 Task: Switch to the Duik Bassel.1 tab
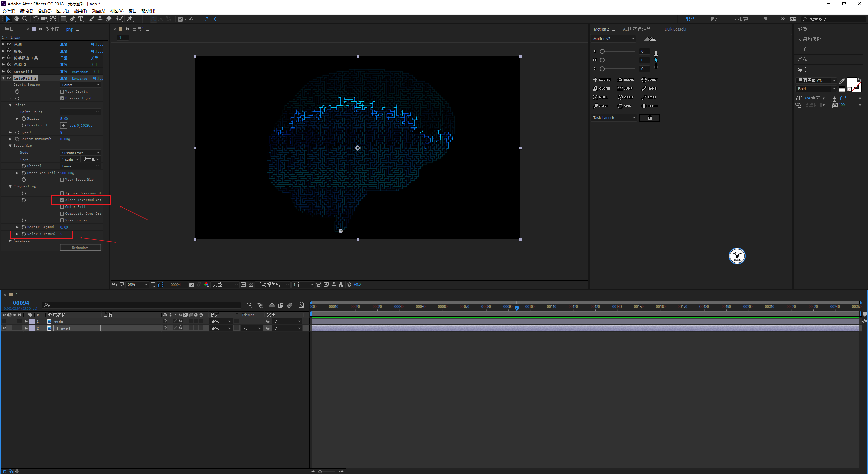pos(675,29)
